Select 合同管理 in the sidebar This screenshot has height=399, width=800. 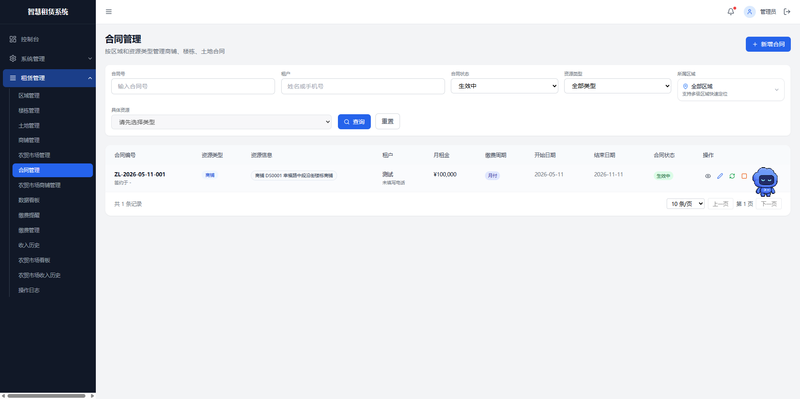[53, 170]
